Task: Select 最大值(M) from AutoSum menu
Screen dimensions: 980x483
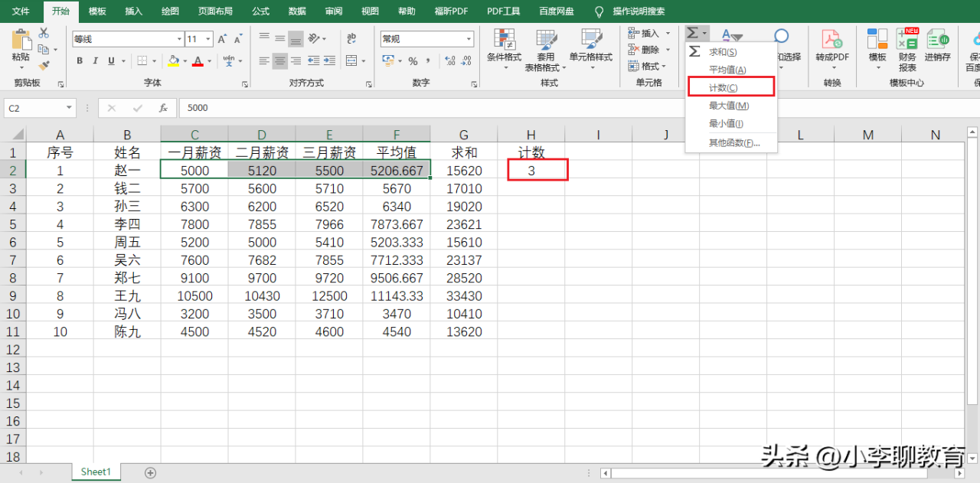Action: click(731, 106)
